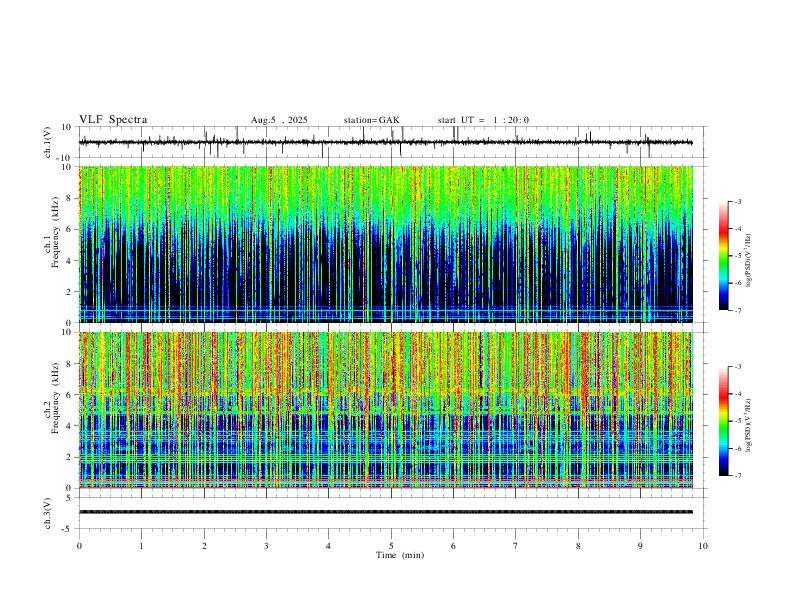Image resolution: width=792 pixels, height=612 pixels.
Task: Click the "6" tick on Time axis
Action: [x=453, y=546]
